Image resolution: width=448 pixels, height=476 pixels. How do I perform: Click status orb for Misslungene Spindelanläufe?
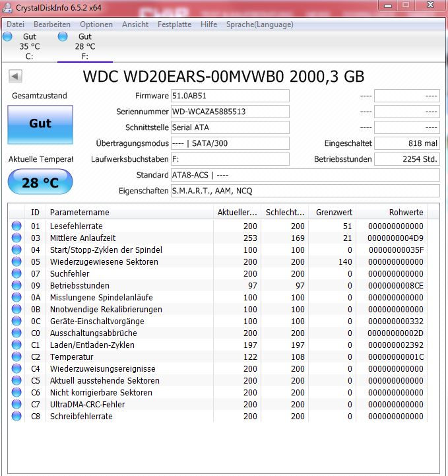(x=16, y=297)
